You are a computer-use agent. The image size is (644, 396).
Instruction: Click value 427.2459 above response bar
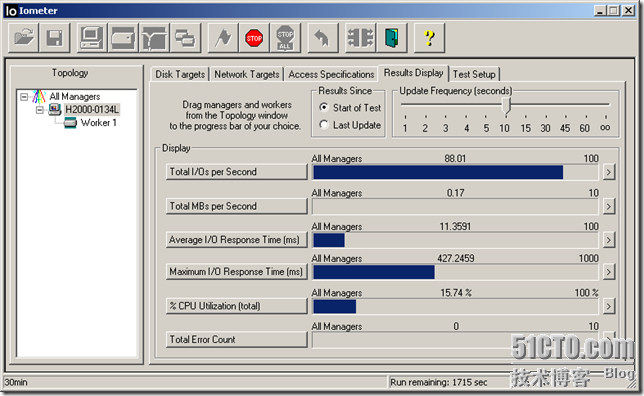pyautogui.click(x=455, y=258)
